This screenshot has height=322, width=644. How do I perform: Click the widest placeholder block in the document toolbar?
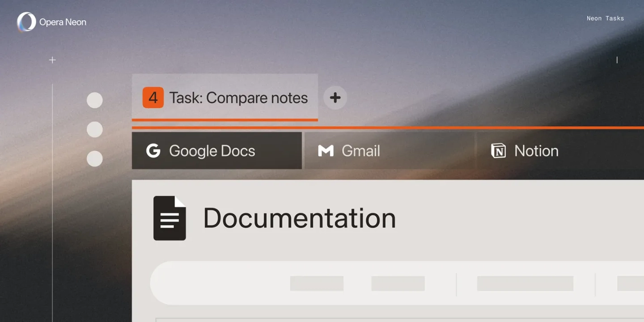point(525,283)
